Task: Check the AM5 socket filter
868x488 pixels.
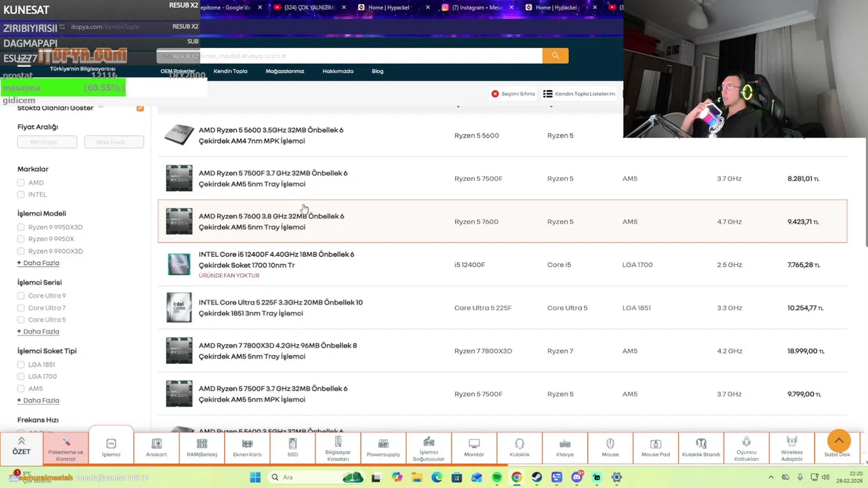Action: (x=21, y=389)
